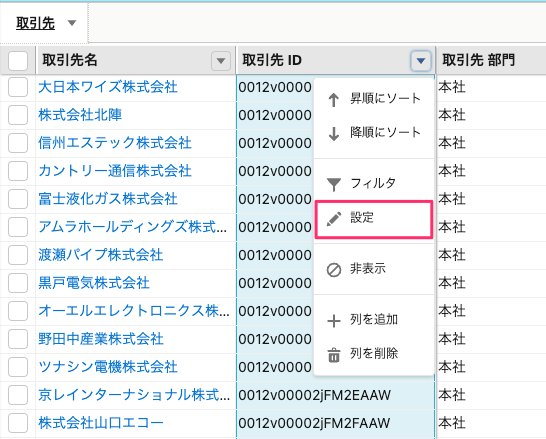Open account 黒戸電気株式会社
The height and width of the screenshot is (439, 546).
94,283
